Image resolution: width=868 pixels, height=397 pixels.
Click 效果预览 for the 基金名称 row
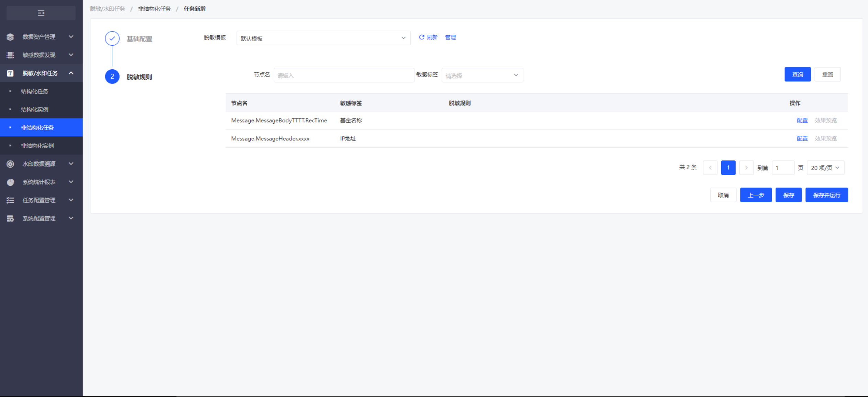tap(826, 120)
